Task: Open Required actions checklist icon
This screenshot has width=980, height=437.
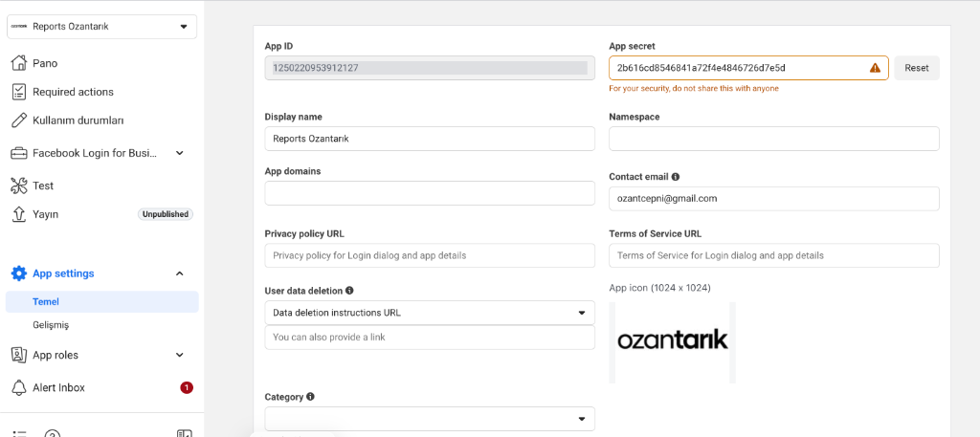Action: click(x=17, y=92)
